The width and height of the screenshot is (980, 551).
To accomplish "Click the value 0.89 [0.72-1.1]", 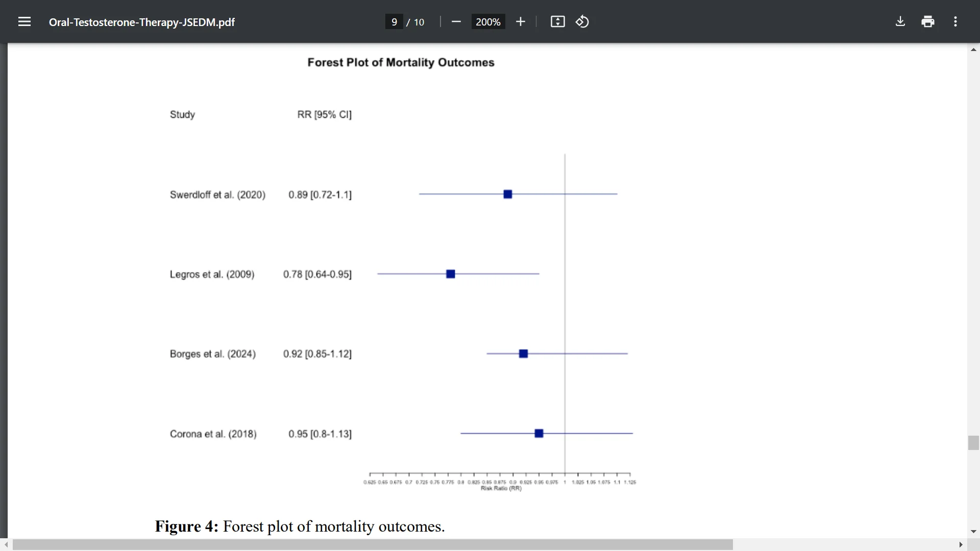I will 320,194.
